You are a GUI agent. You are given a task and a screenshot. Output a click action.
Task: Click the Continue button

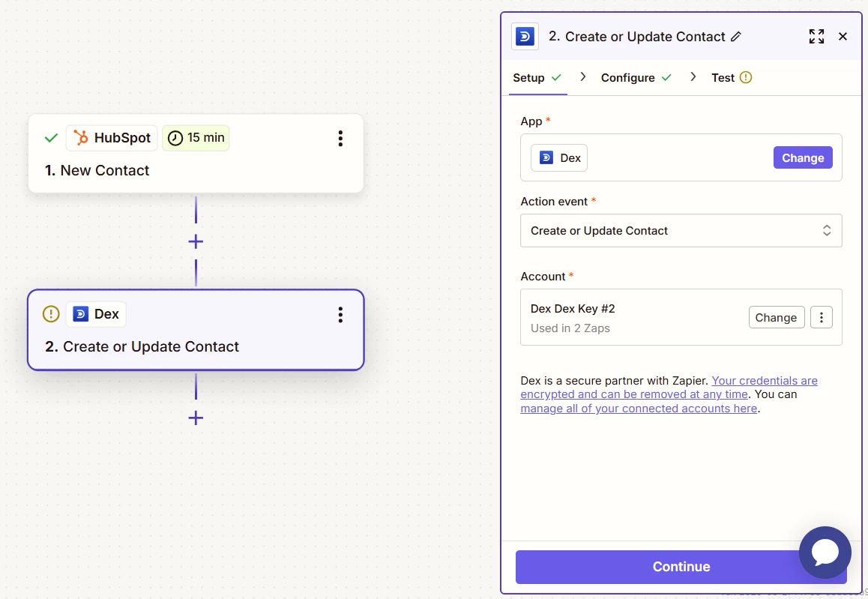[681, 566]
